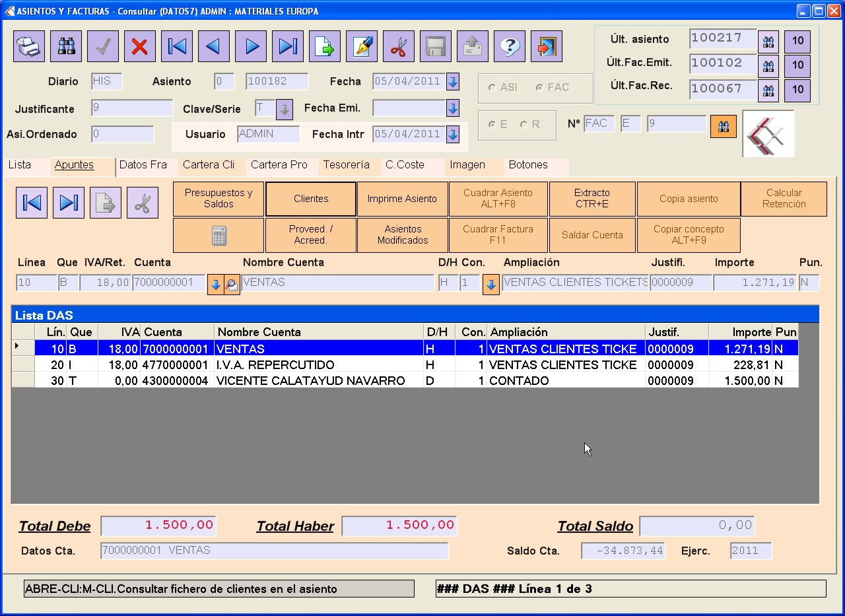Click the binoculars next to Últ.Fac.Rec.
Viewport: 845px width, 616px height.
pos(768,90)
